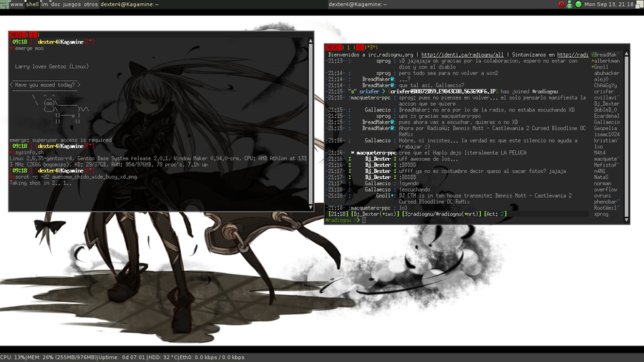644x362 pixels.
Task: Click 'Larry loves Gentoo (Linux)' text
Action: pyautogui.click(x=52, y=67)
